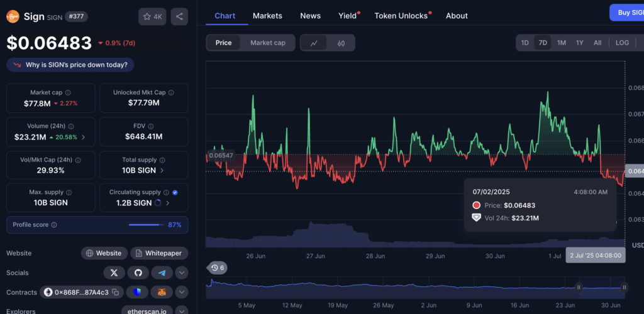Open the GitHub social link
The width and height of the screenshot is (644, 314).
[x=138, y=273]
